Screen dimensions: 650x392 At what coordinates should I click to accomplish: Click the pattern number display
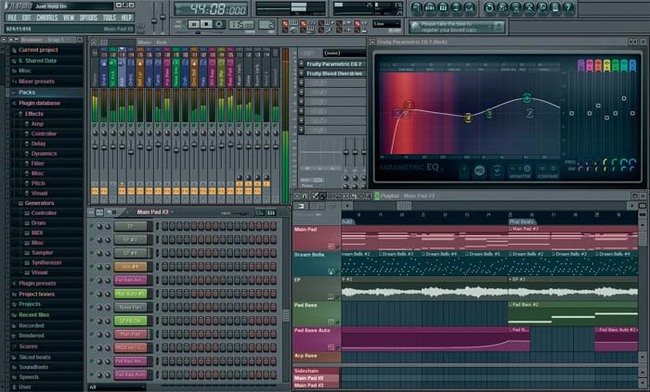pos(267,24)
